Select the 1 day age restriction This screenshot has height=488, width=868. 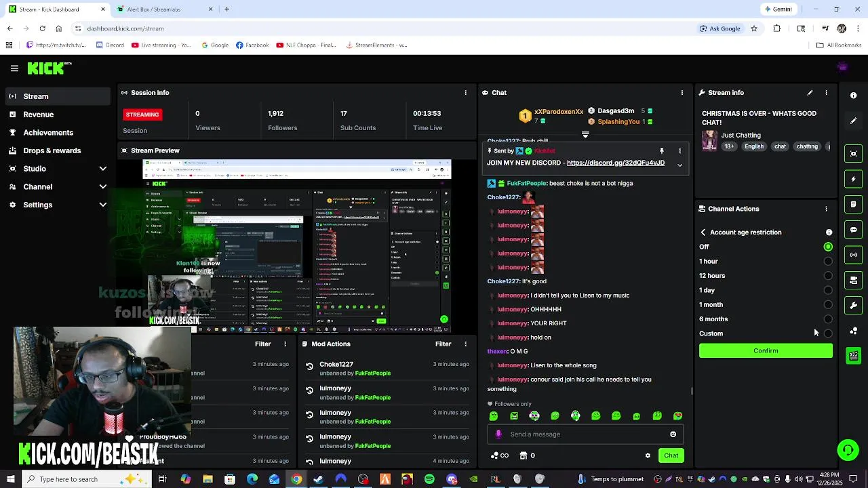828,290
